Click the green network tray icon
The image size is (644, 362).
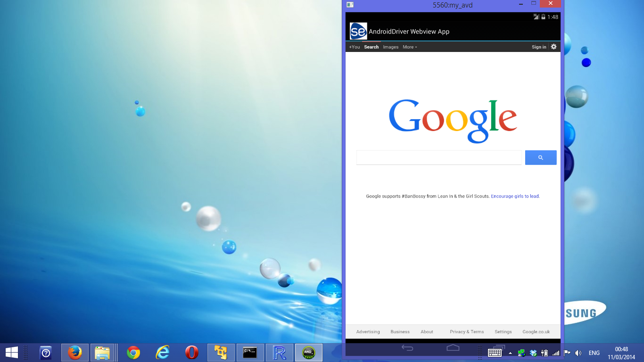(521, 353)
